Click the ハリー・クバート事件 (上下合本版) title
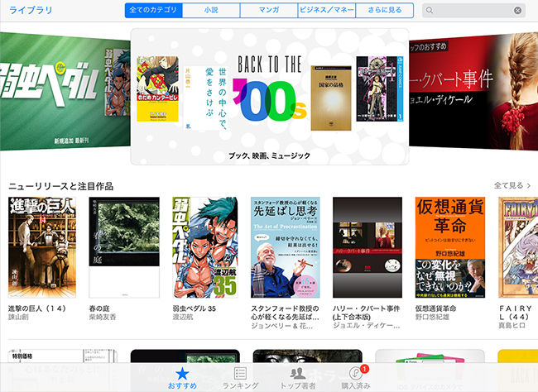This screenshot has height=392, width=538. pos(367,313)
